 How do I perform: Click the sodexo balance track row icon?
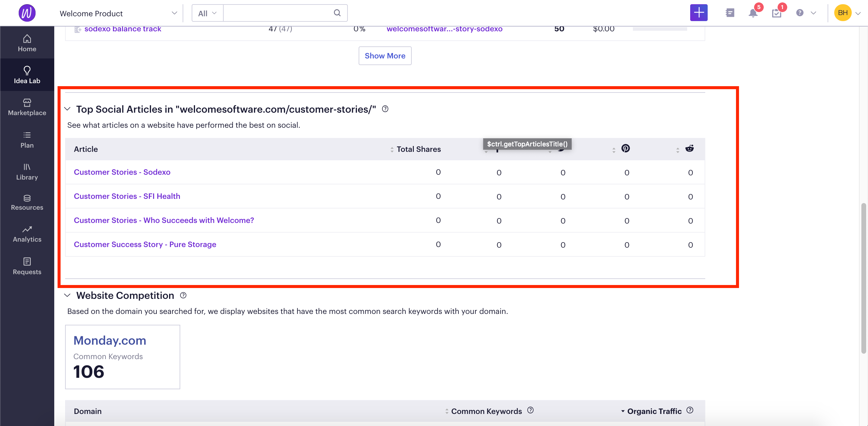point(77,29)
